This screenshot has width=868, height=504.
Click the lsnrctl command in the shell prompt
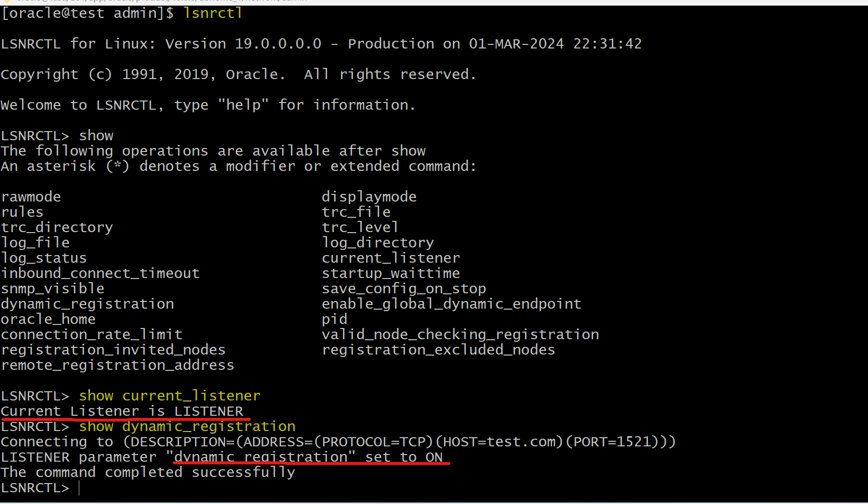tap(212, 13)
